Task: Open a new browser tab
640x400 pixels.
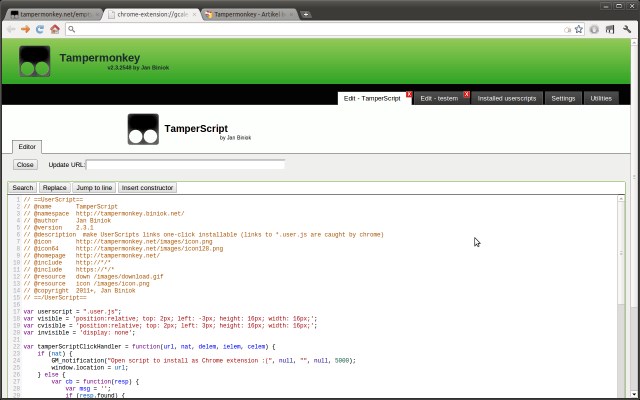Action: pos(305,15)
